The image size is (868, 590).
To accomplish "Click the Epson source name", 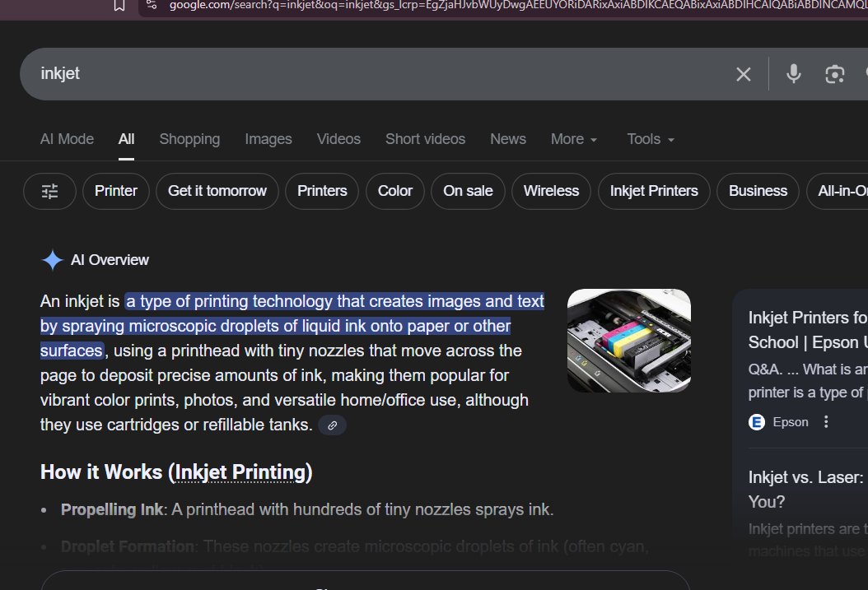I will (791, 422).
